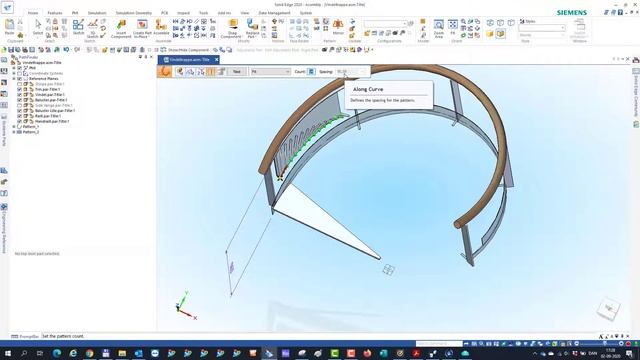Screen dimensions: 640x360
Task: Click the Mirror tool in Pattern group
Action: [338, 27]
